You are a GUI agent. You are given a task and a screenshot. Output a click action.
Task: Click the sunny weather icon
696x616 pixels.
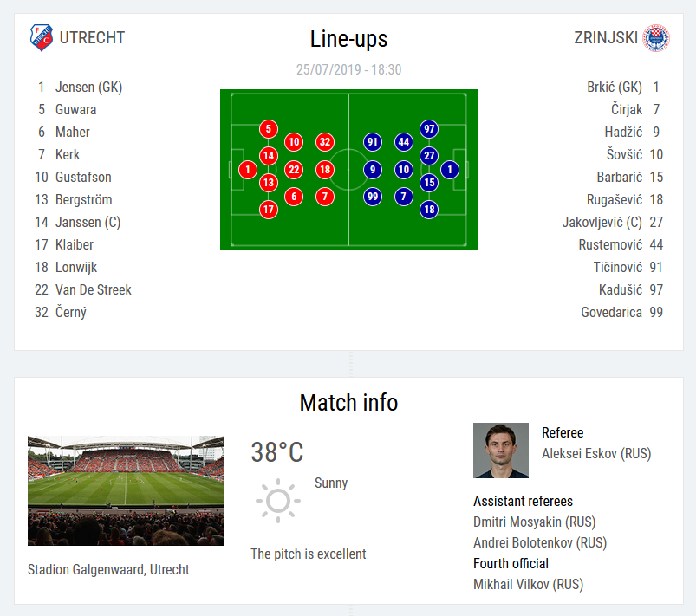pyautogui.click(x=278, y=501)
